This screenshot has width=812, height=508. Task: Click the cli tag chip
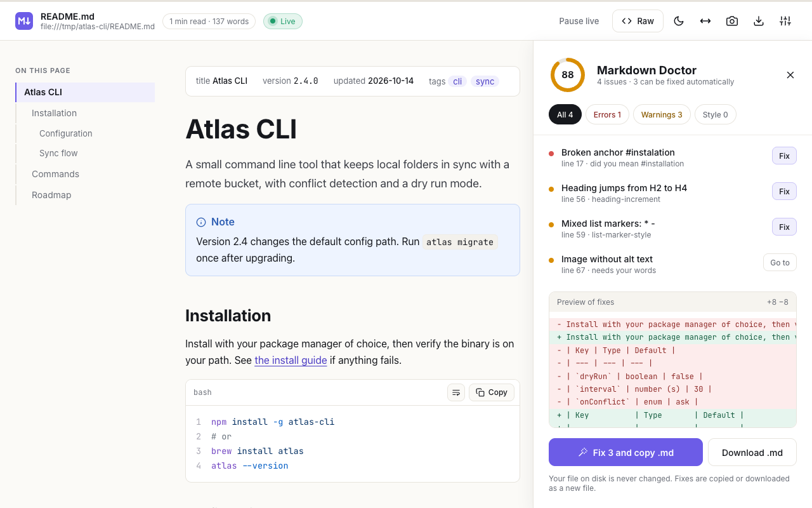point(457,81)
